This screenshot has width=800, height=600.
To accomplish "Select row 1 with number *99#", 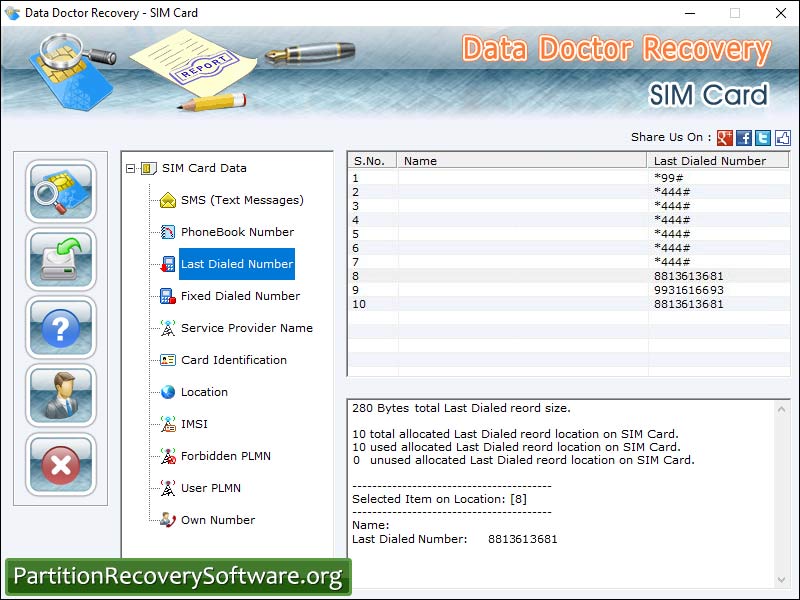I will pyautogui.click(x=569, y=178).
